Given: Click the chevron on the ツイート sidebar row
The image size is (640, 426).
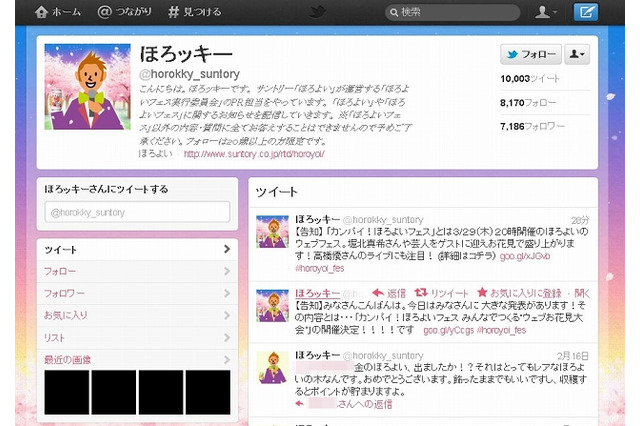Looking at the screenshot, I should [227, 249].
